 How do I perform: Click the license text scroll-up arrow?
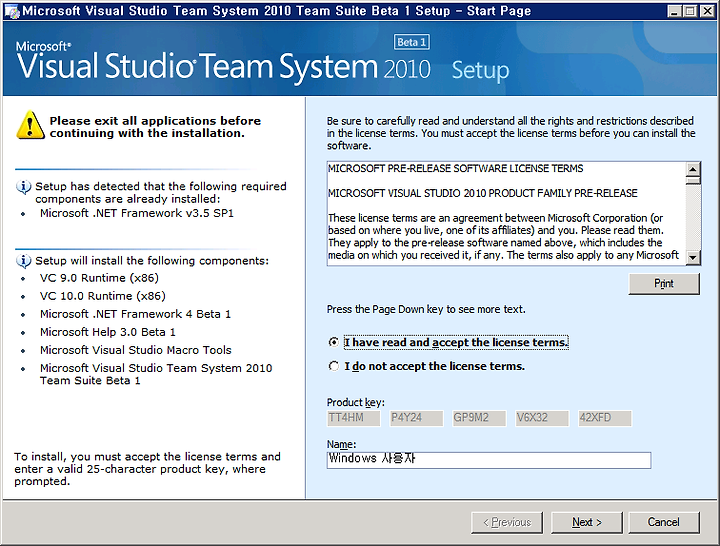(x=693, y=169)
